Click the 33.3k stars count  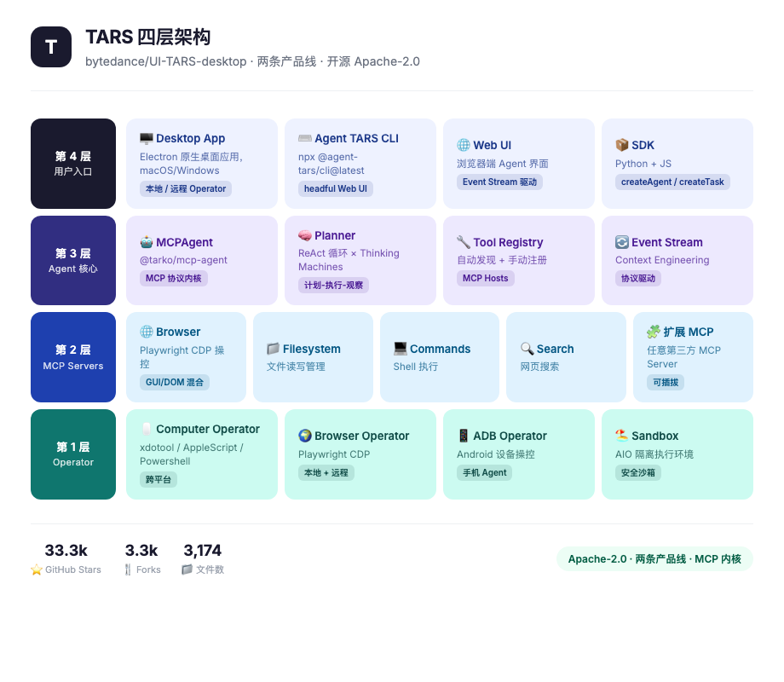coord(66,551)
